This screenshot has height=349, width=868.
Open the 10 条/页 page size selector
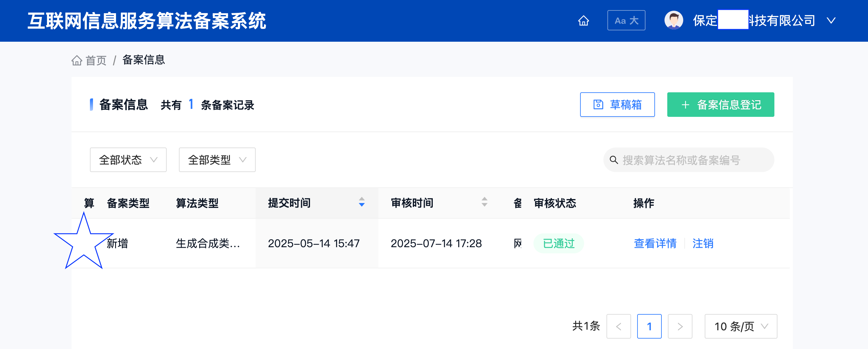point(741,326)
